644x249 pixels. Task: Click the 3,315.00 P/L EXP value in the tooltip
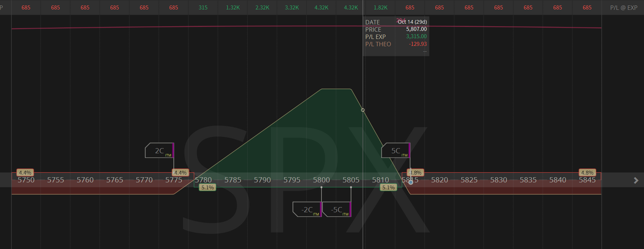[x=416, y=36]
